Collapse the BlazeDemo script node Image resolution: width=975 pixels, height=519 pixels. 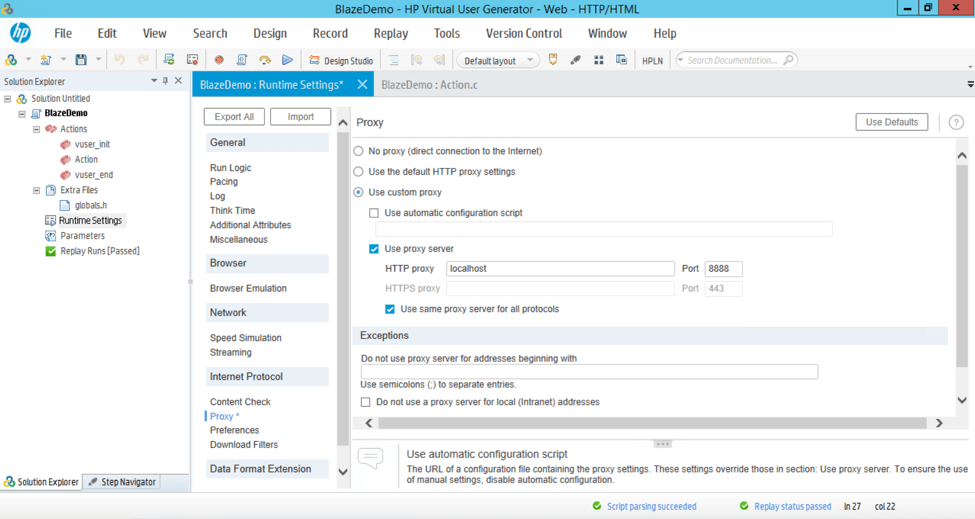click(x=22, y=114)
